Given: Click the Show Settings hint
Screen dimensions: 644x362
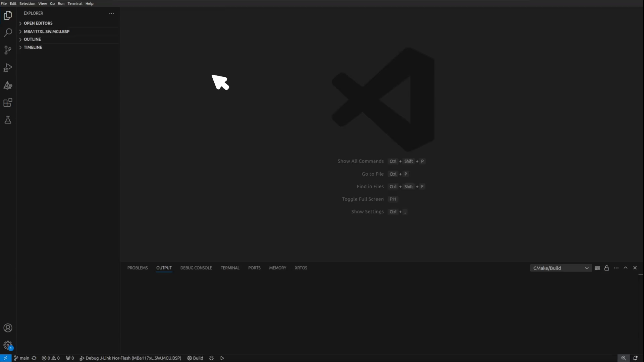Looking at the screenshot, I should click(x=368, y=212).
